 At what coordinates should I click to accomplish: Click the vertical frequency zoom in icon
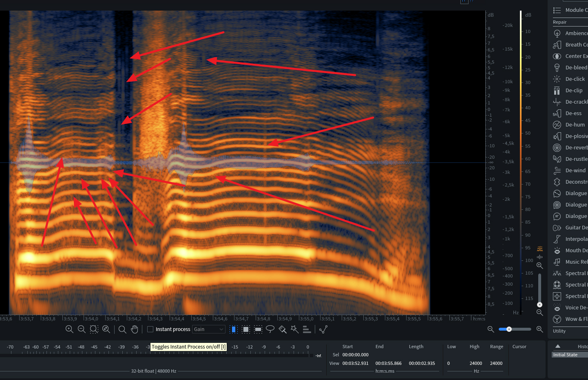click(540, 266)
